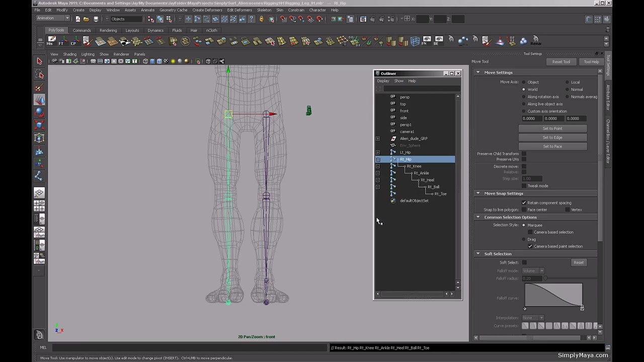Collapse the Soft Selection section
The height and width of the screenshot is (362, 644).
478,254
